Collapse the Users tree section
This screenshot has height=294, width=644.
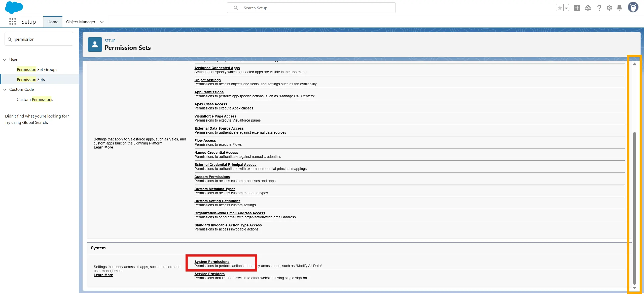[5, 60]
